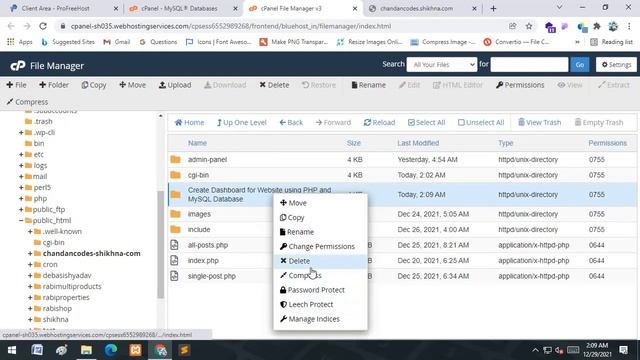Expand the rabishop tree folder

30,309
